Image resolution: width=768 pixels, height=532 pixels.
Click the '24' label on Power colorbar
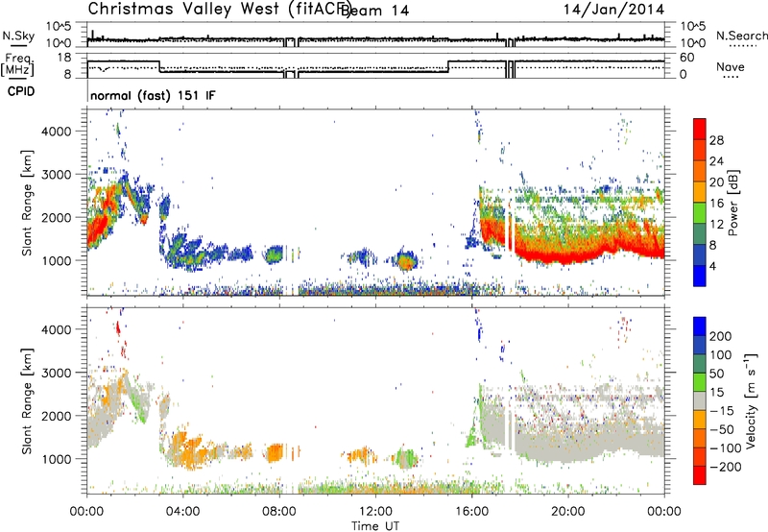pos(716,161)
